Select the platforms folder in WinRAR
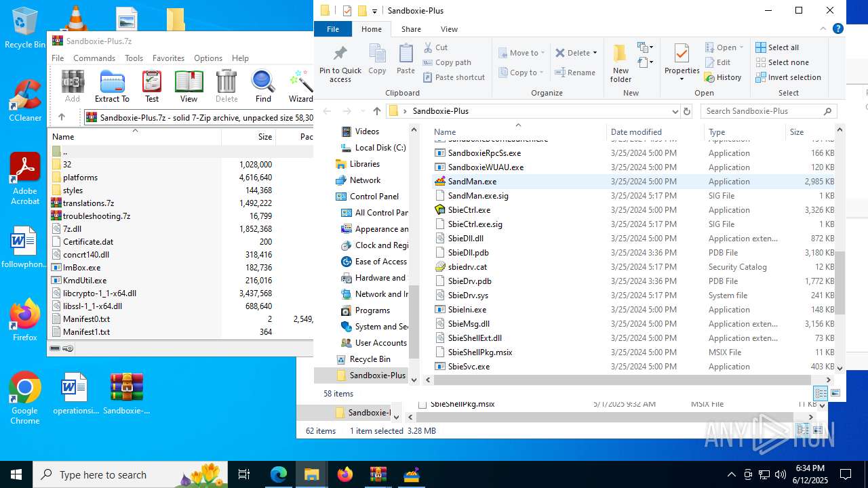Image resolution: width=868 pixels, height=488 pixels. (x=80, y=178)
